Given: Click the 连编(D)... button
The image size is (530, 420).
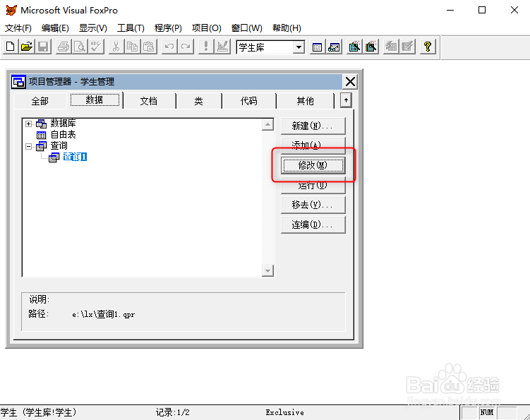Looking at the screenshot, I should coord(313,224).
